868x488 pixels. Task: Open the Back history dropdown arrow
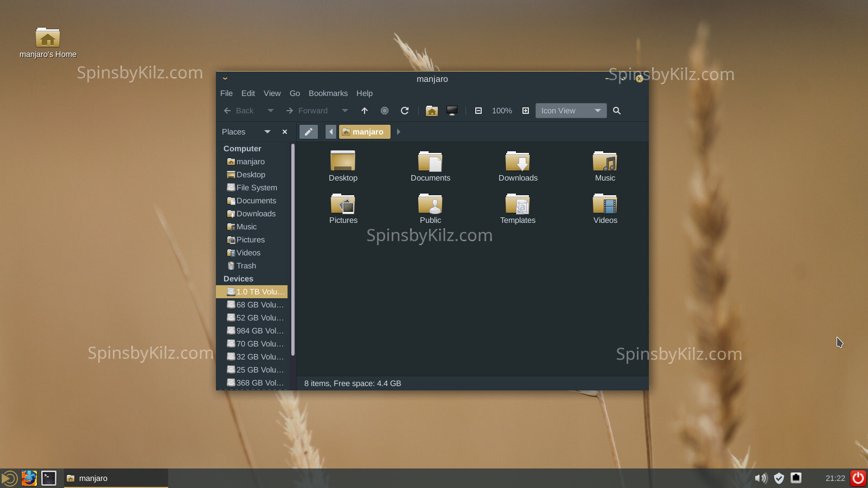pos(271,111)
